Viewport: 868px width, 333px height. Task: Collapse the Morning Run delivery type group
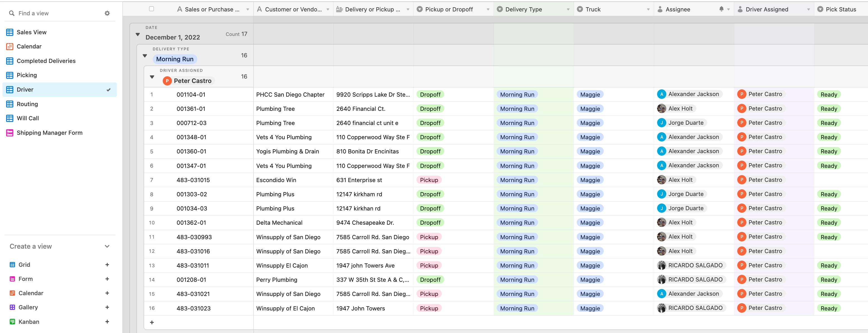click(145, 56)
